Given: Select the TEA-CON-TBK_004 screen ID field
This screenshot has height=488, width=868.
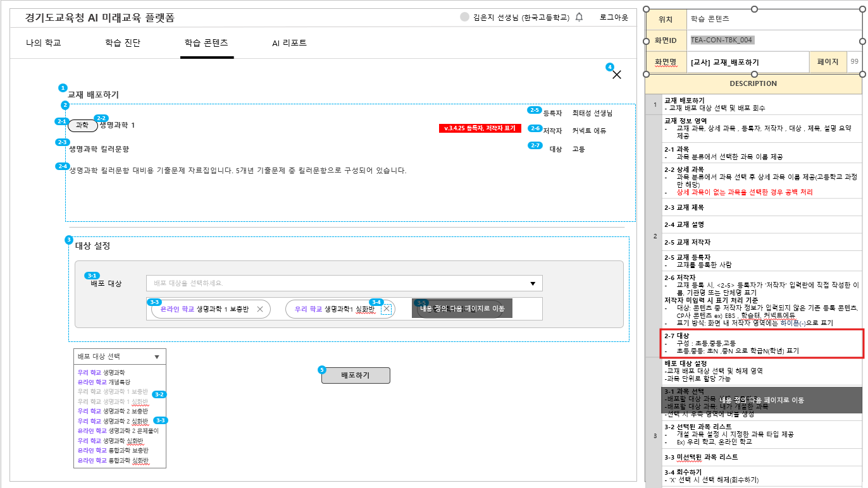Looking at the screenshot, I should (722, 40).
